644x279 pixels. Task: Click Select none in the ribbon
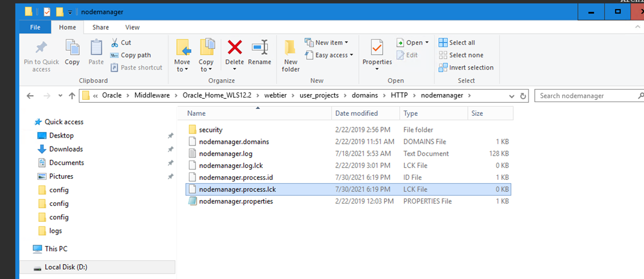(461, 55)
